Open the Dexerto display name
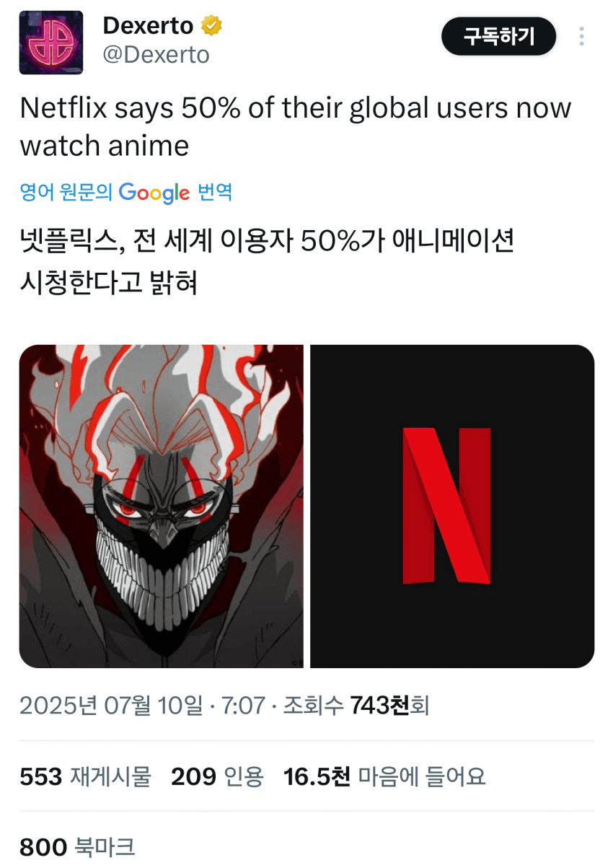The image size is (613, 868). coord(149,26)
